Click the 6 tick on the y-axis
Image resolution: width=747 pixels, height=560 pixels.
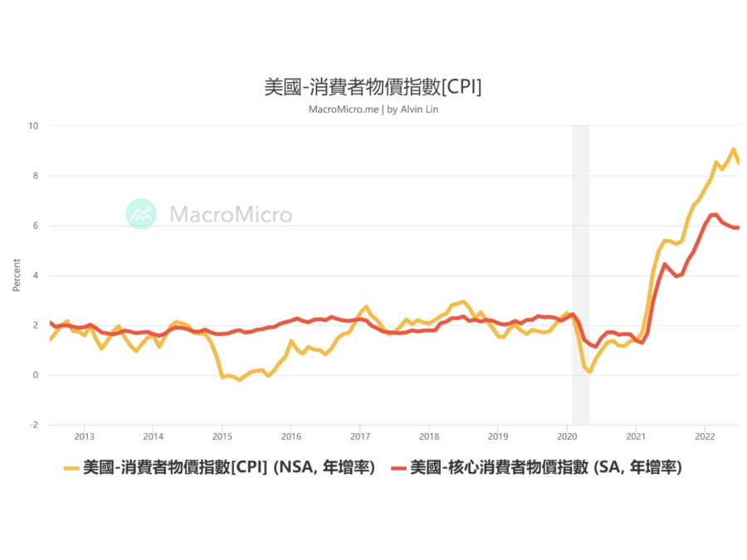35,226
